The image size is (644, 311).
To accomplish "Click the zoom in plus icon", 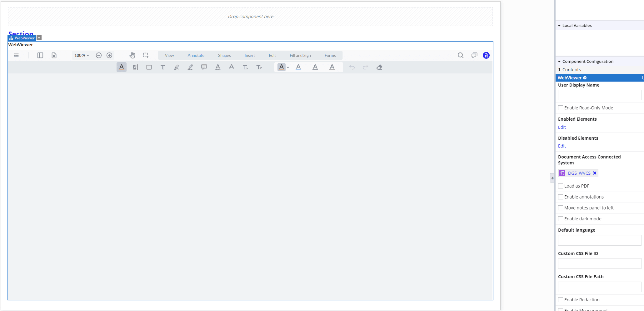I will coord(109,55).
